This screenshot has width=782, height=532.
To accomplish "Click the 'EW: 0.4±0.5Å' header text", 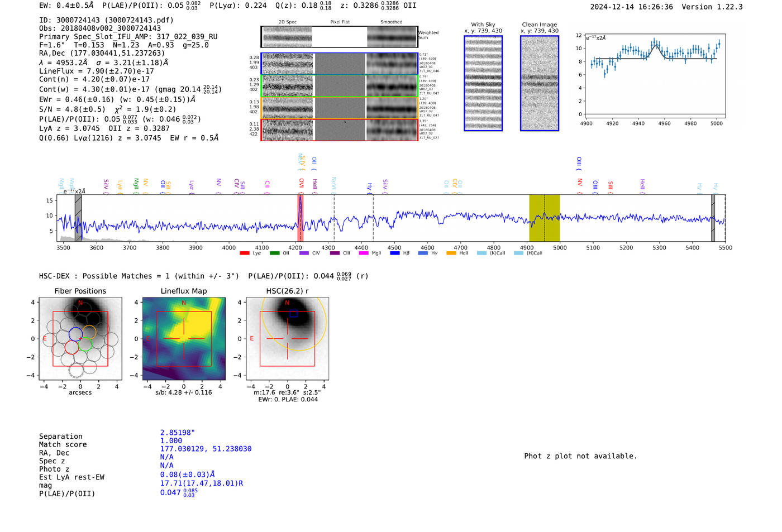I will (66, 6).
